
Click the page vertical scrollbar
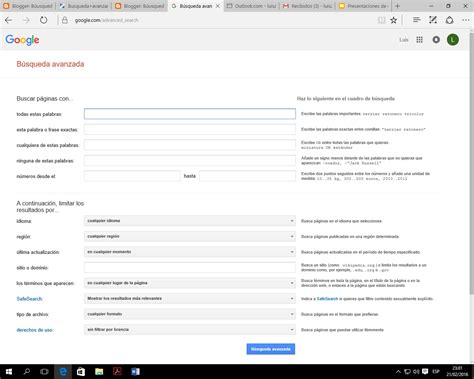[x=471, y=163]
